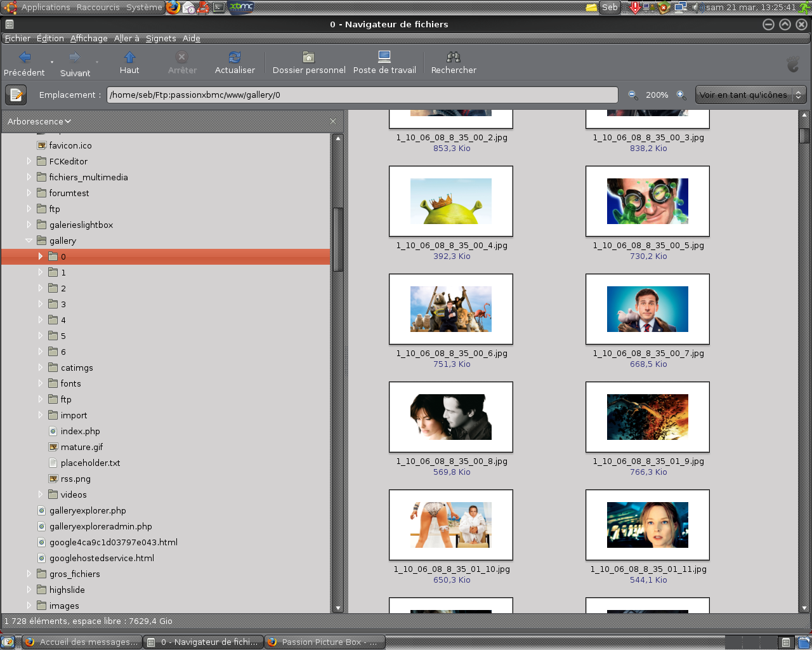Expand the catimgs folder in the tree
Screen dimensions: 812x650
(x=41, y=368)
